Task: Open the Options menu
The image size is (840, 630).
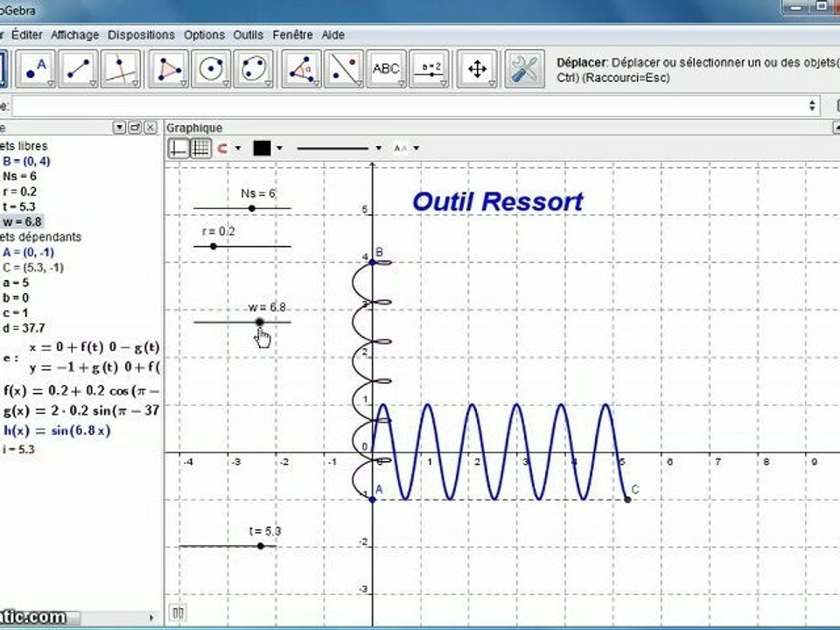Action: click(x=204, y=35)
